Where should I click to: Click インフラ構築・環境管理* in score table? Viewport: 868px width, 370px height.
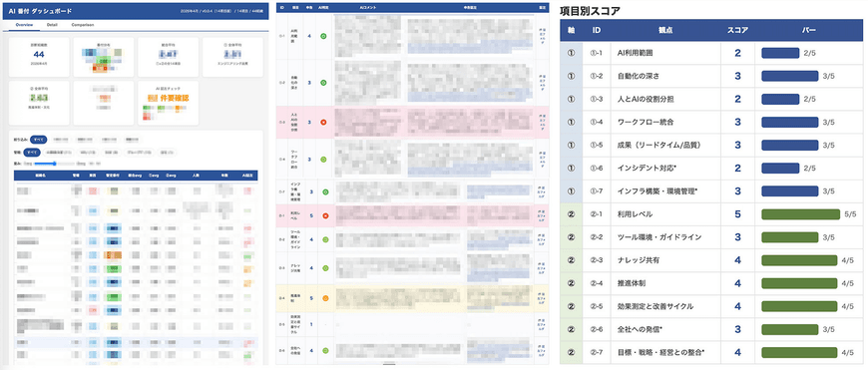click(x=657, y=190)
